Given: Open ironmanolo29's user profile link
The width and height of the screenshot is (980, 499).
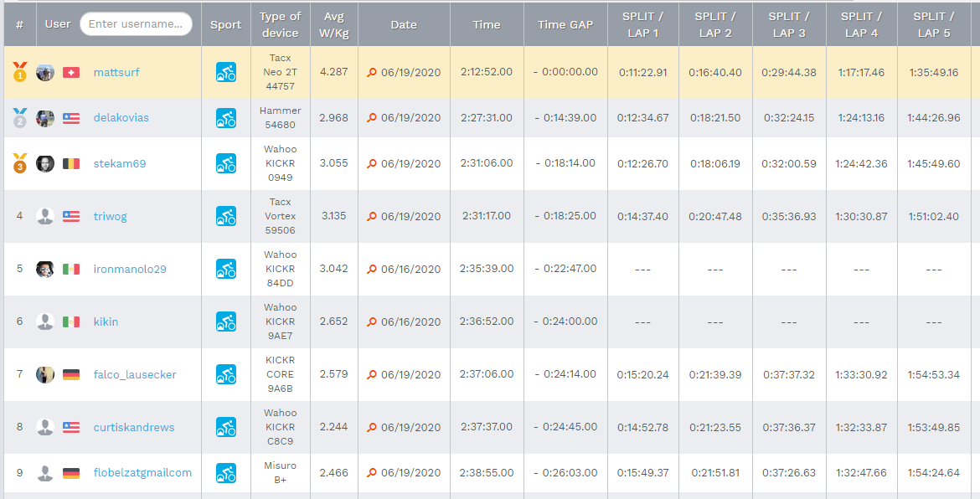Looking at the screenshot, I should 130,269.
